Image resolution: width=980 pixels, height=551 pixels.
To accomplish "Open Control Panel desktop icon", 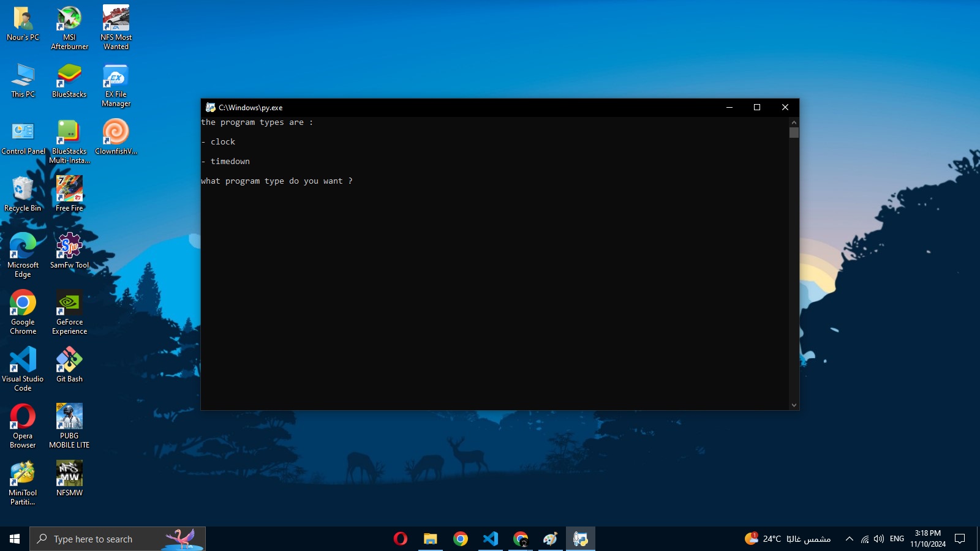I will 23,138.
